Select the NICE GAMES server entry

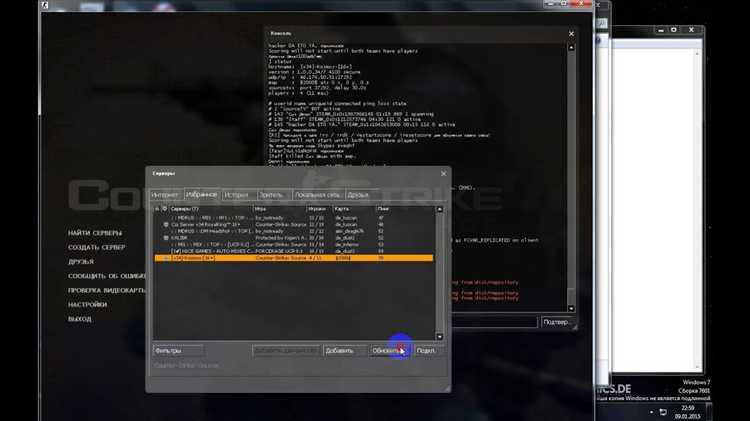pos(210,251)
